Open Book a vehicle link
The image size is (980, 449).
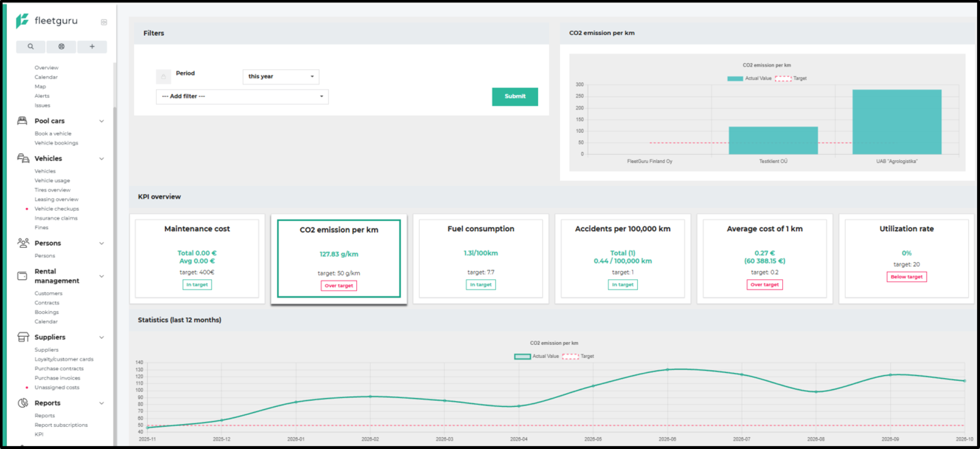click(x=53, y=134)
